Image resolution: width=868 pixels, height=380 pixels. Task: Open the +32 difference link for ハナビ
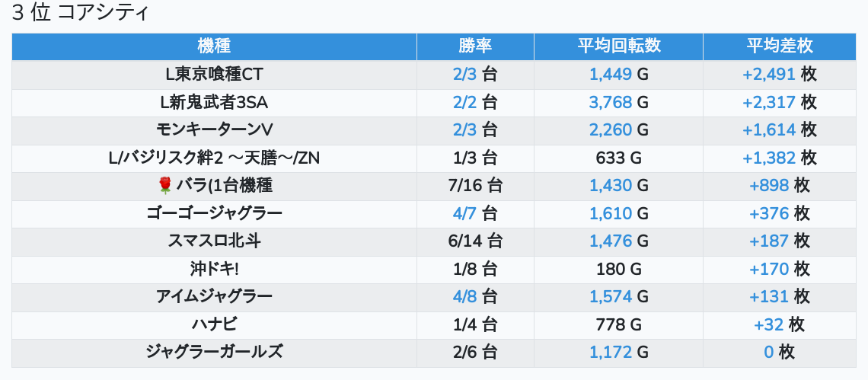tap(769, 324)
